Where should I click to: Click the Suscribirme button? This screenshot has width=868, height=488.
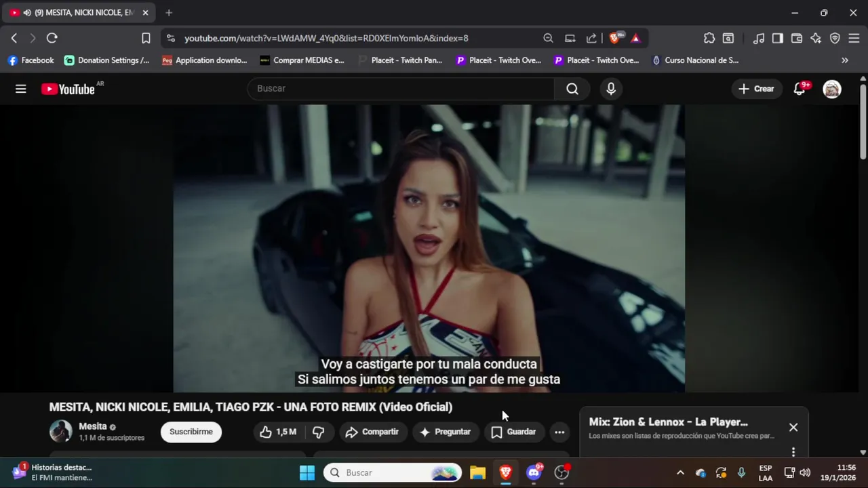coord(191,432)
